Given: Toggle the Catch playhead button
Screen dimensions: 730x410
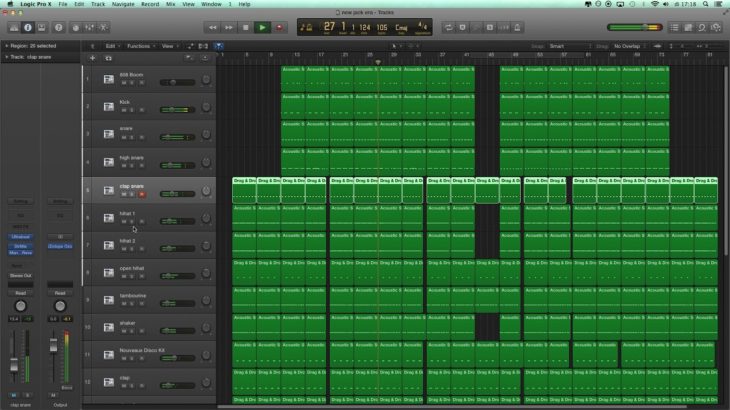Looking at the screenshot, I should pyautogui.click(x=218, y=46).
